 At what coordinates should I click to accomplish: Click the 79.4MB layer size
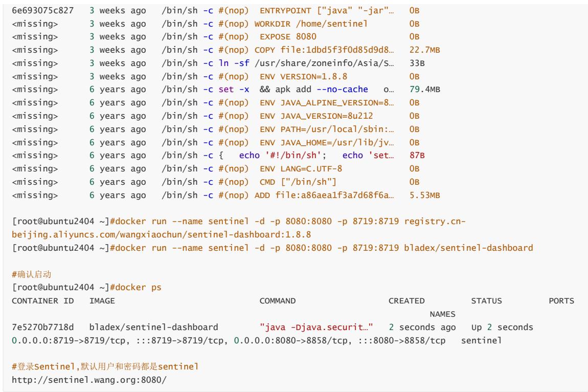click(x=424, y=90)
